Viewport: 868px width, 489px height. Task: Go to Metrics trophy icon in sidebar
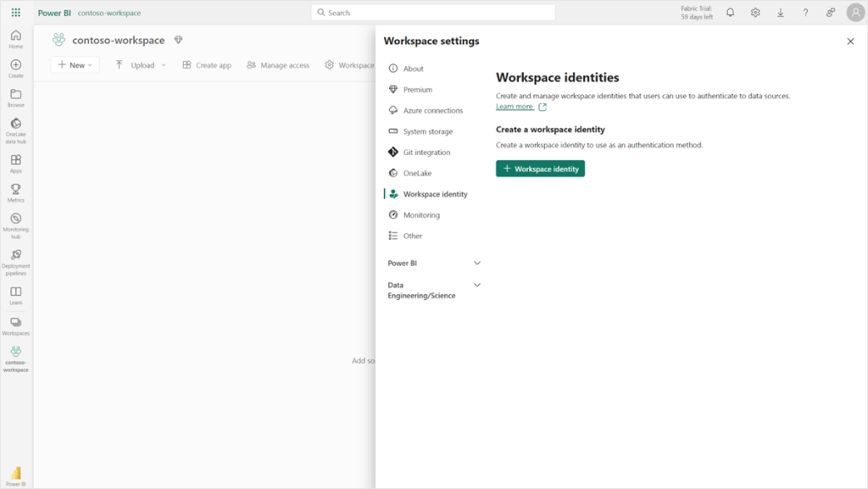15,192
